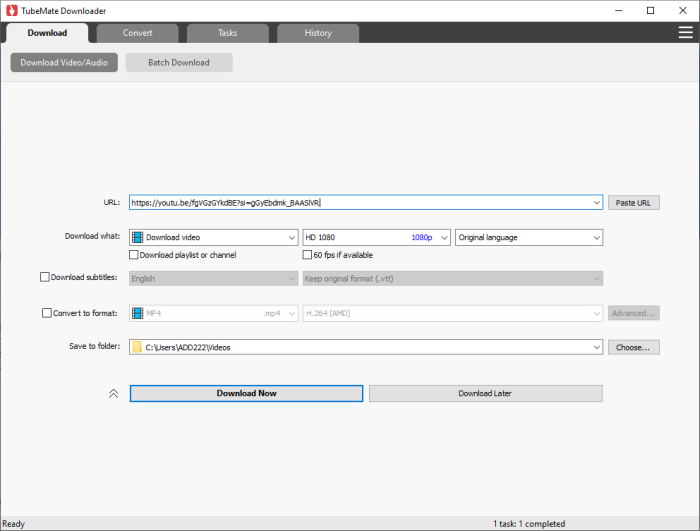700x531 pixels.
Task: Switch to the History tab
Action: 318,33
